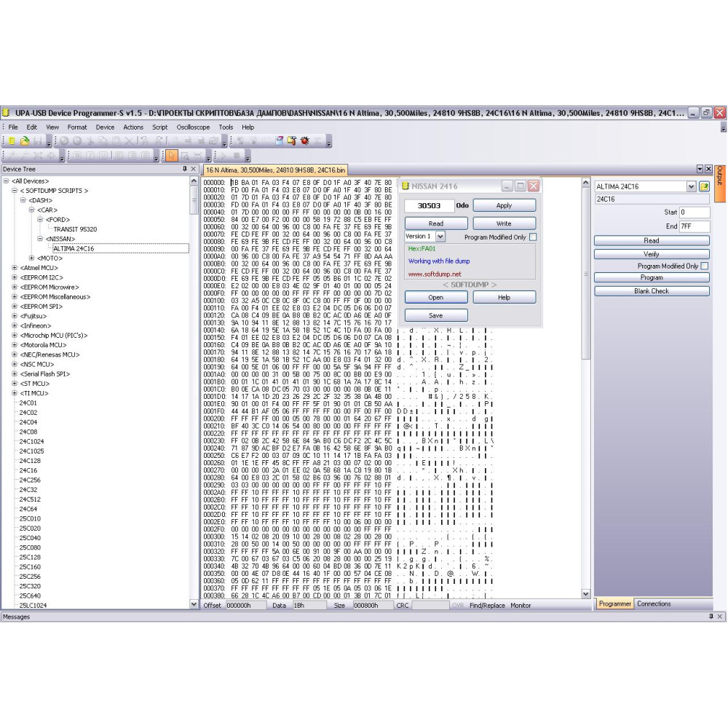Click the Underline U toolbar icon

[103, 156]
